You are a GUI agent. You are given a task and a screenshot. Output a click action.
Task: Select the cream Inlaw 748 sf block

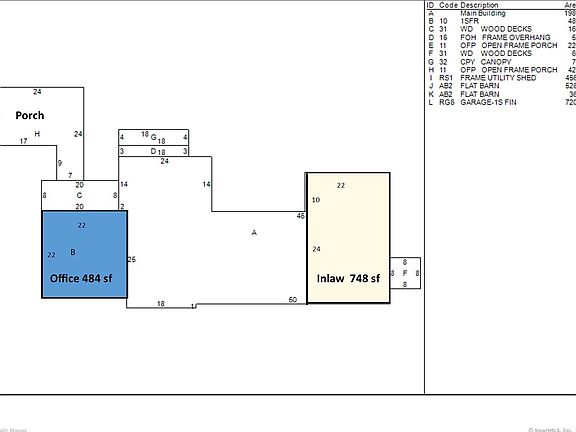pyautogui.click(x=348, y=238)
